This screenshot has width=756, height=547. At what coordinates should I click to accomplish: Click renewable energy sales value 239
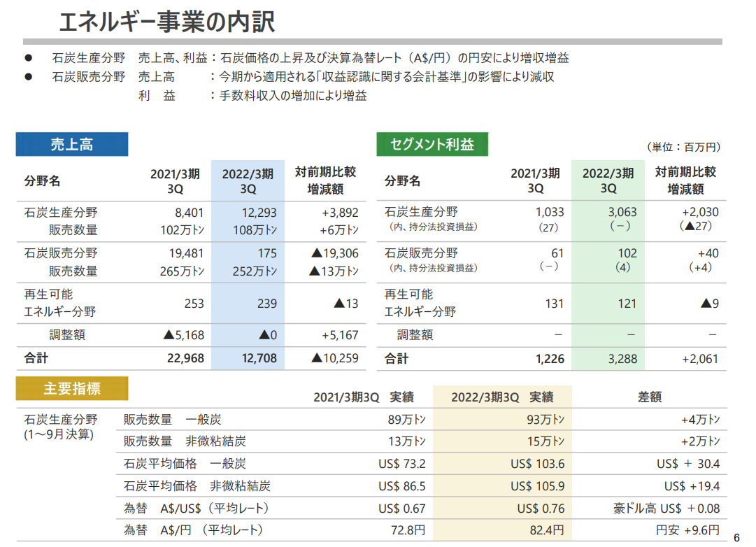(266, 304)
